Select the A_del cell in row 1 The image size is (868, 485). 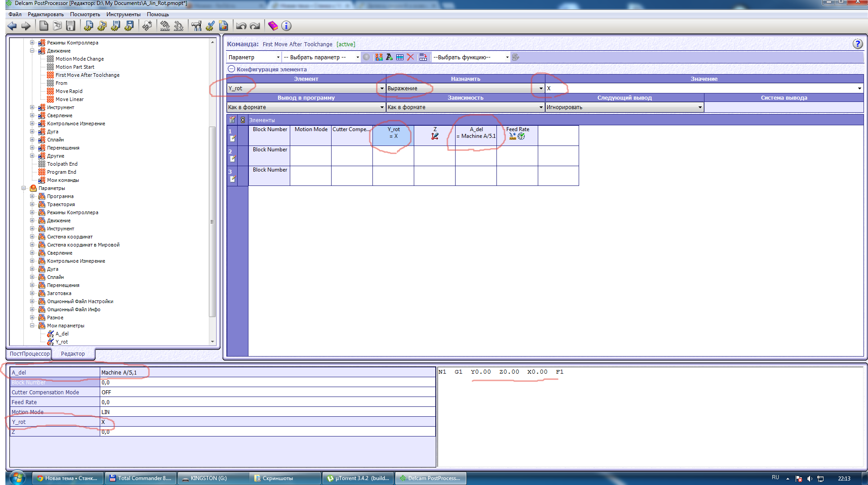tap(476, 135)
